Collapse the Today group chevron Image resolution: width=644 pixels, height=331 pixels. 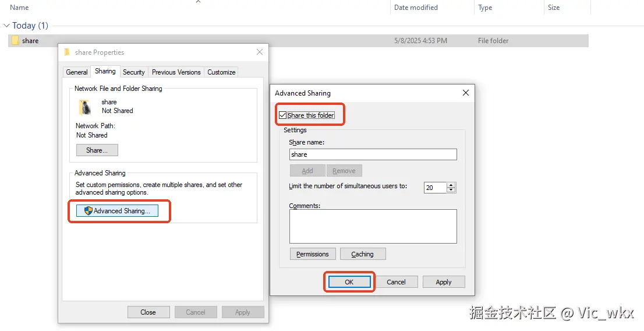point(7,26)
